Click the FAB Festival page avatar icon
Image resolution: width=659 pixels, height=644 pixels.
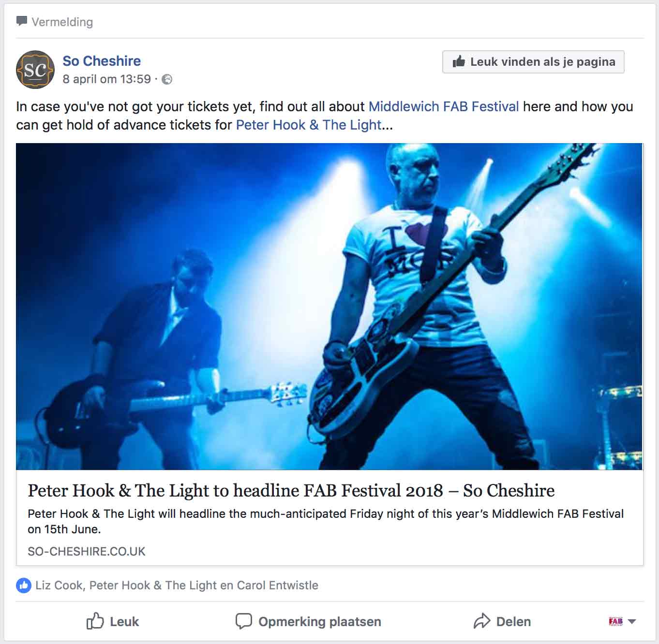[615, 621]
